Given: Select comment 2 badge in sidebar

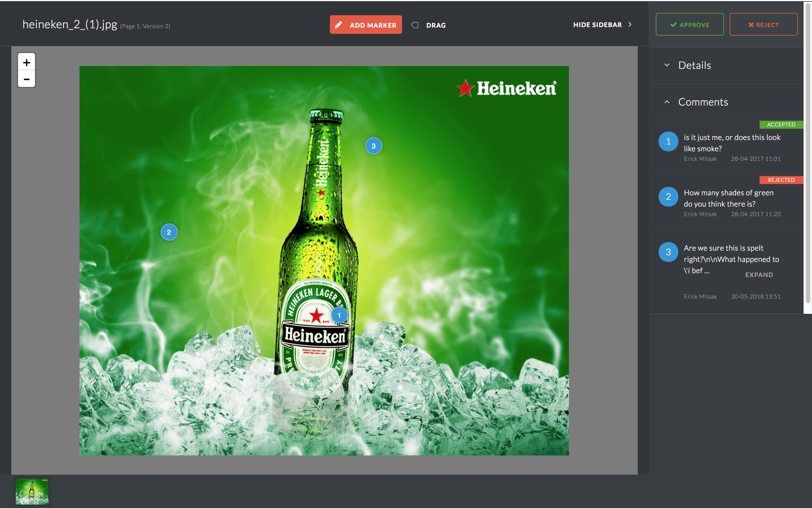Looking at the screenshot, I should tap(668, 196).
